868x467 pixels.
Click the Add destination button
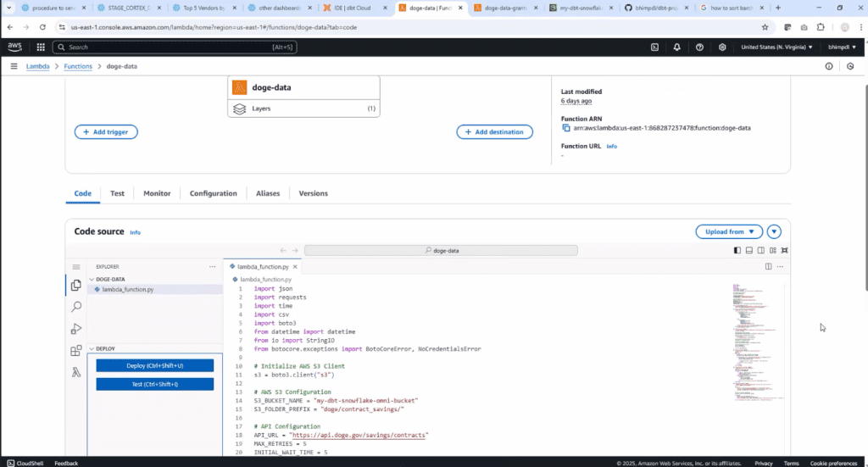494,131
